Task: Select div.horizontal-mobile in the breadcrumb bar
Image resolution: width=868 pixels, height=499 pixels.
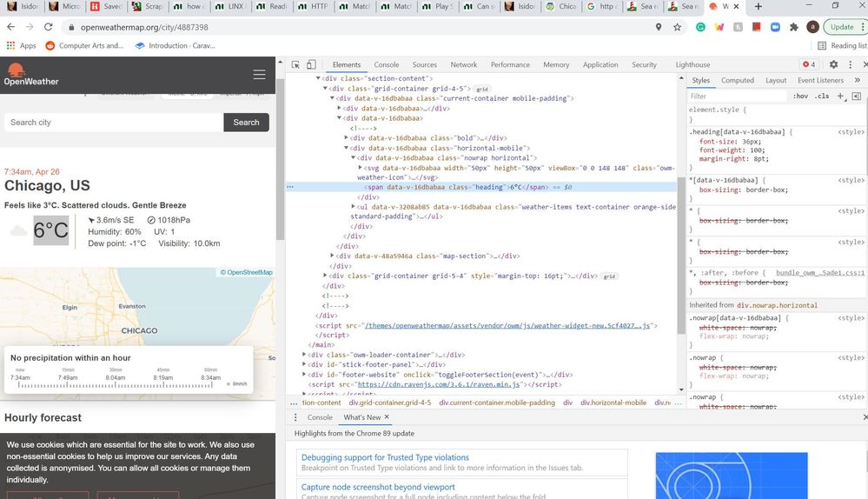Action: tap(613, 403)
